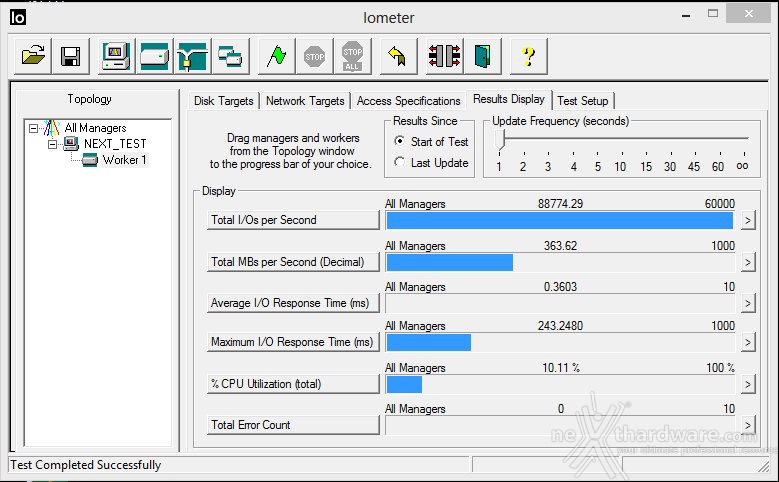
Task: Open the Access Specifications tab
Action: (x=408, y=101)
